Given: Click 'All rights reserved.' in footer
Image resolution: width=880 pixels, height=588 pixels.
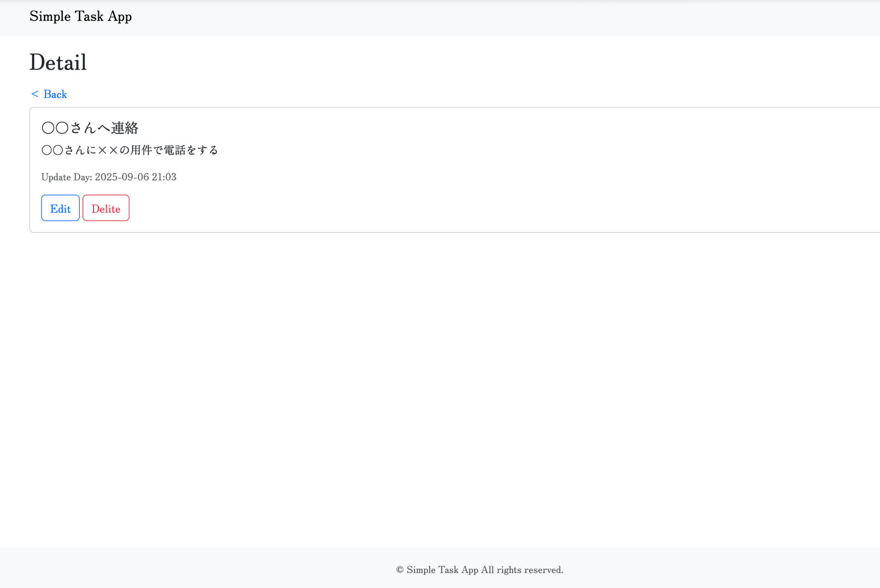Looking at the screenshot, I should pos(522,570).
